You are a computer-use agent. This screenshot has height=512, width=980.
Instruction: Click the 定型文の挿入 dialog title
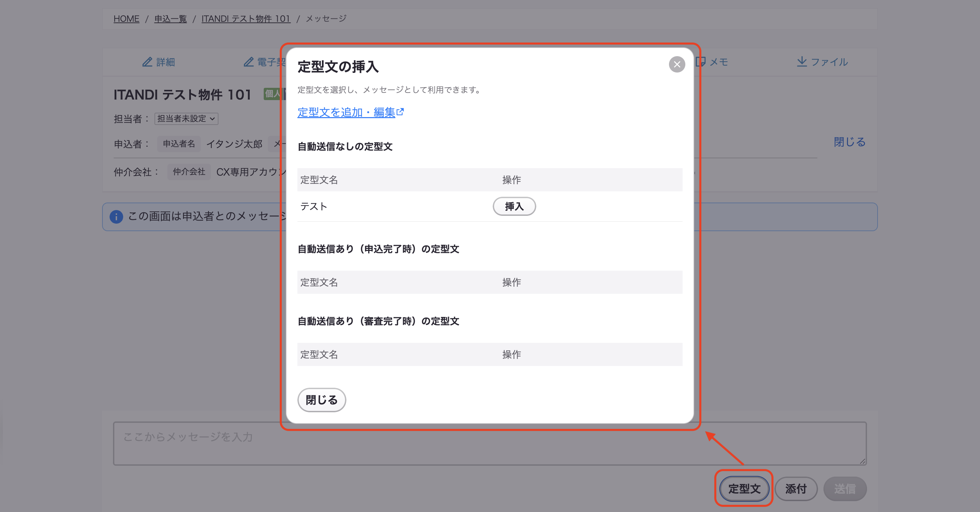338,67
